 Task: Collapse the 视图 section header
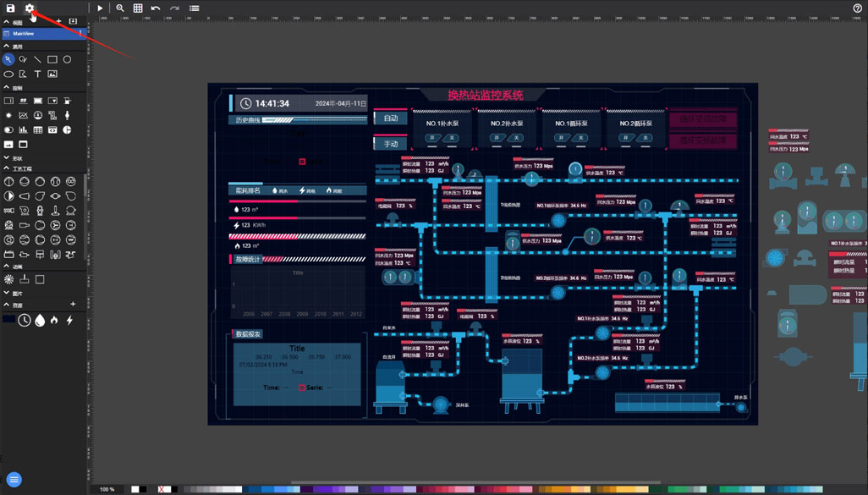(x=7, y=22)
